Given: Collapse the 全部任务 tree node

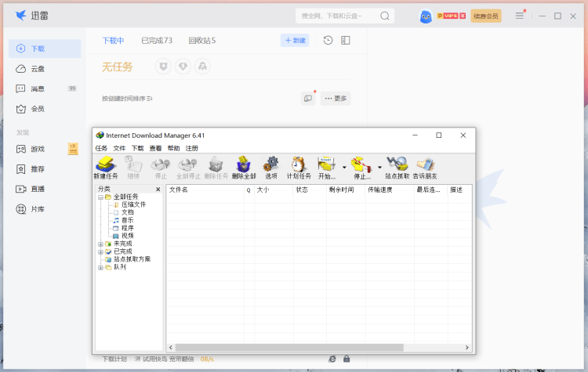Looking at the screenshot, I should (x=100, y=197).
